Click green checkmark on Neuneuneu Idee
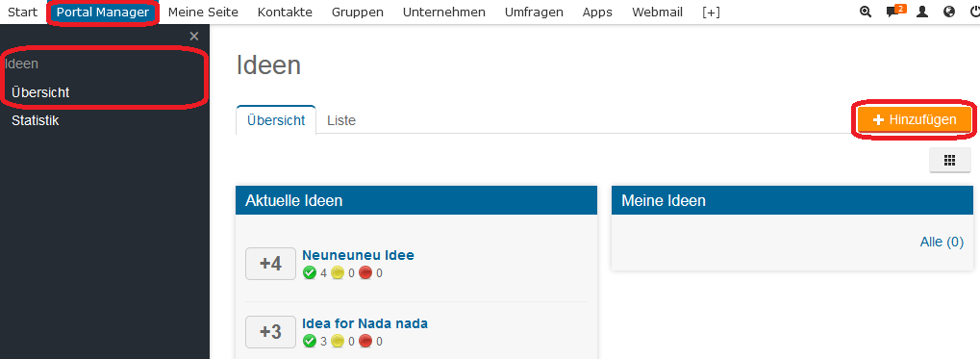 (x=310, y=272)
